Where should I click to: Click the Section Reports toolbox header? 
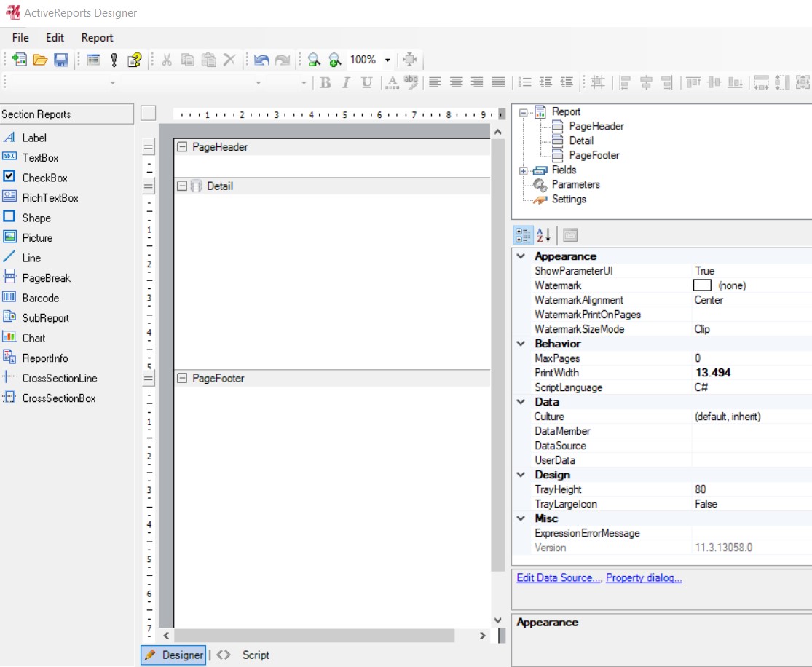pos(67,114)
